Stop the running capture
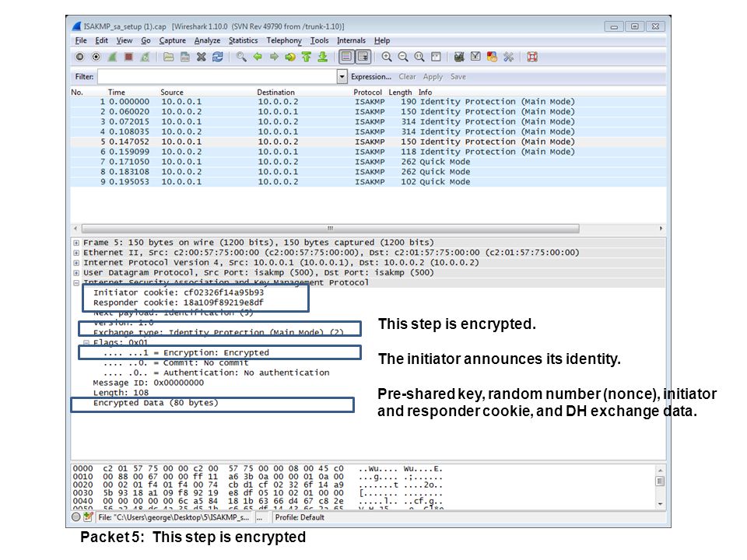747x560 pixels. 128,57
